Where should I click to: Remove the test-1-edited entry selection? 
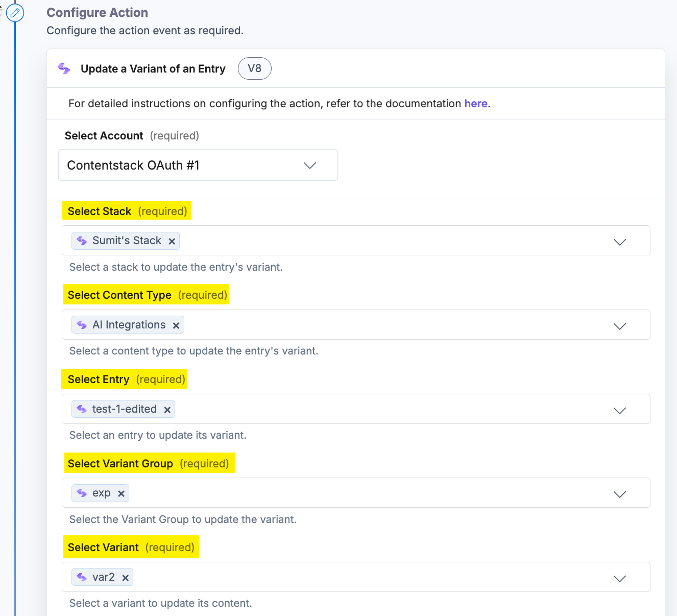click(x=167, y=410)
